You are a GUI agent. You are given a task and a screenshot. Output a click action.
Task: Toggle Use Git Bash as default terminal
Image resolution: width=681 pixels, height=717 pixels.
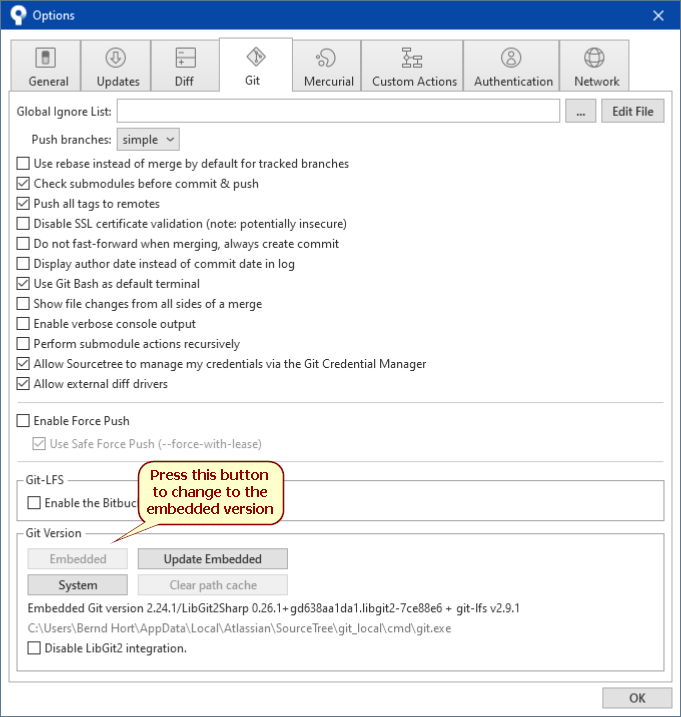23,284
